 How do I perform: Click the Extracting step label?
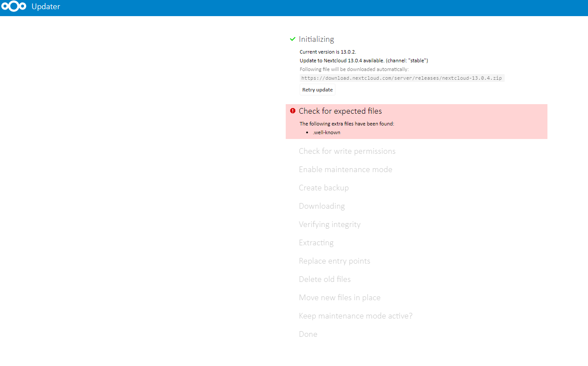(316, 242)
